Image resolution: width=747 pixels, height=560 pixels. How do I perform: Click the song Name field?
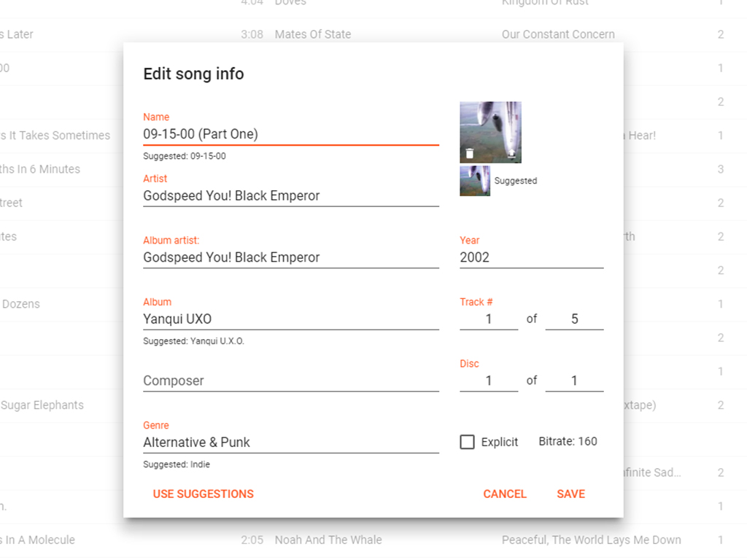tap(290, 134)
